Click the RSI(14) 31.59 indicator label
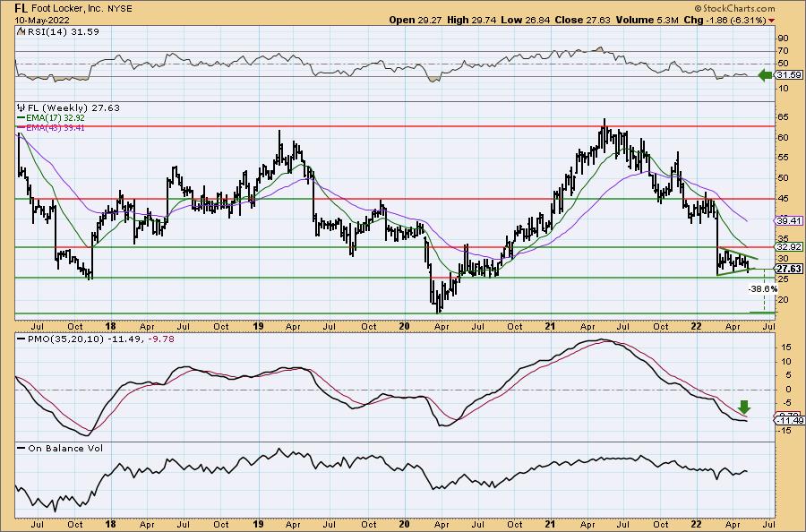The height and width of the screenshot is (532, 806). click(63, 31)
